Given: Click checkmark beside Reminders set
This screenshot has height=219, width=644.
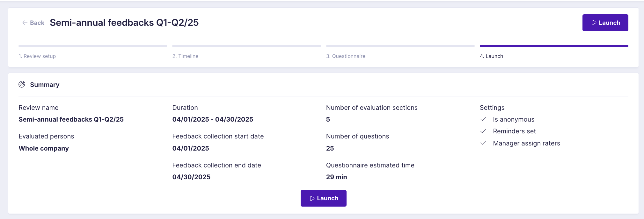Looking at the screenshot, I should pyautogui.click(x=483, y=131).
